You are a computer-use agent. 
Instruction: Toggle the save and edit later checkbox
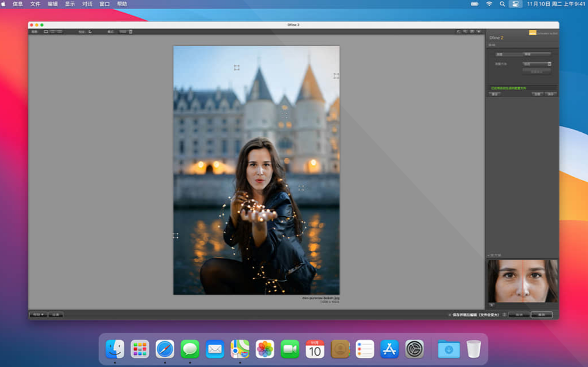(450, 315)
